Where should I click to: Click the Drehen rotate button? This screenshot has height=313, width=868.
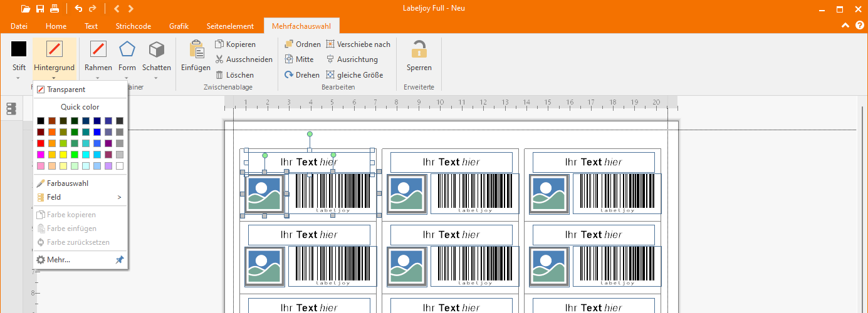pos(302,74)
